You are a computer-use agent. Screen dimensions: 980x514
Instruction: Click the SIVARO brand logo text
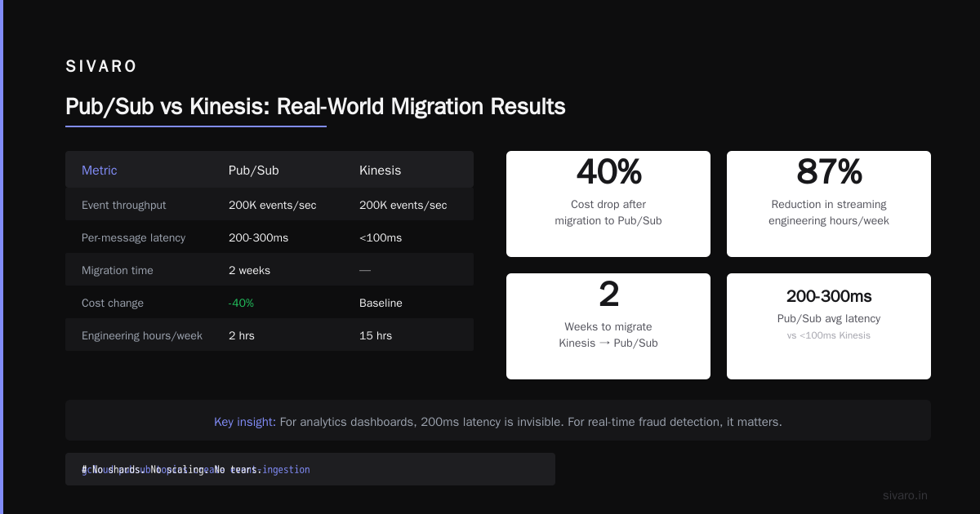click(x=101, y=67)
